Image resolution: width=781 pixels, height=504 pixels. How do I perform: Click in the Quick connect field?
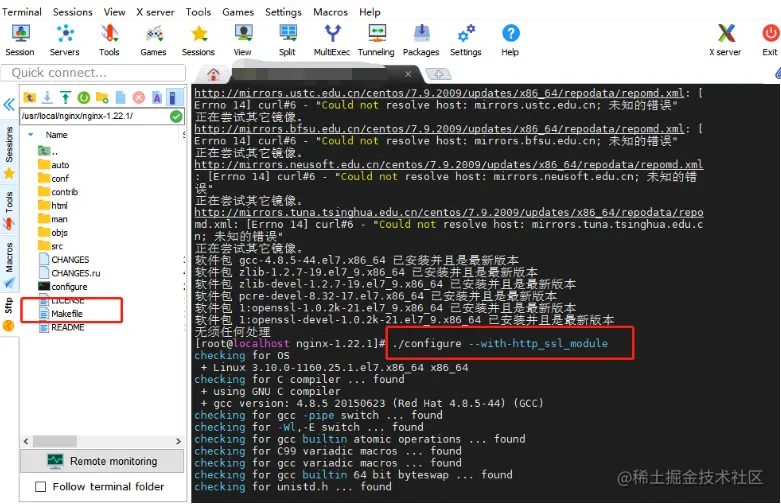click(93, 73)
